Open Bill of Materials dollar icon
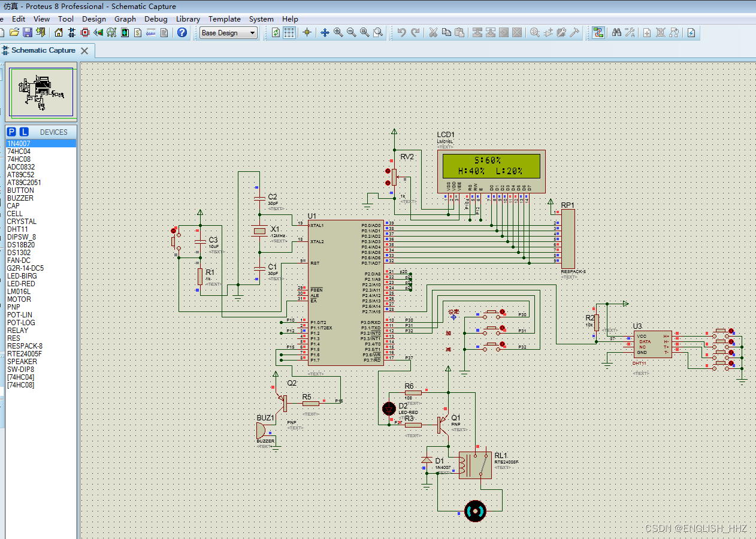Screen dimensions: 756x539 (x=138, y=32)
